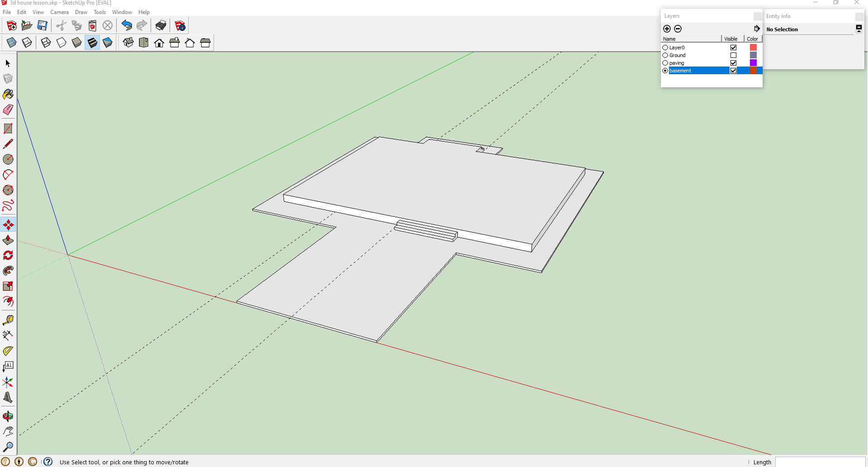Viewport: 868px width, 467px height.
Task: Choose the Zoom magnifier tool
Action: tap(8, 447)
